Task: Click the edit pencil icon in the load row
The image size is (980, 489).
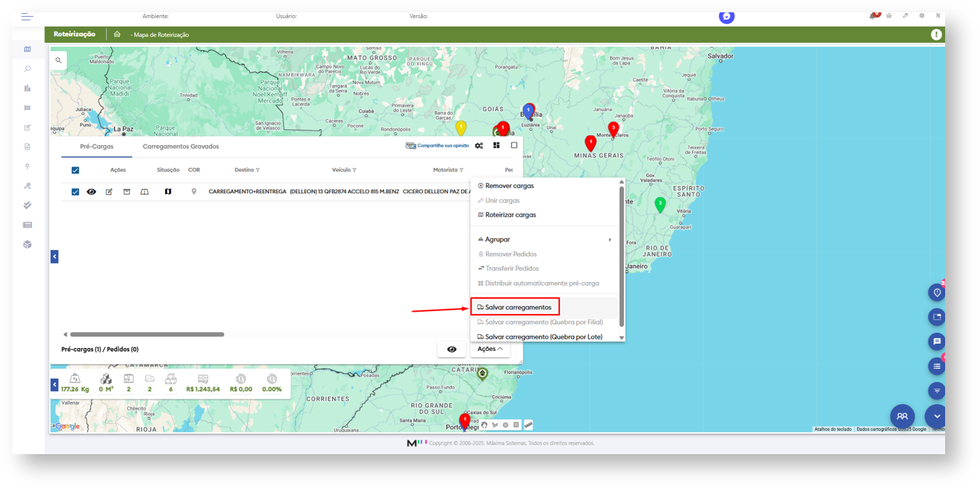Action: pos(109,192)
